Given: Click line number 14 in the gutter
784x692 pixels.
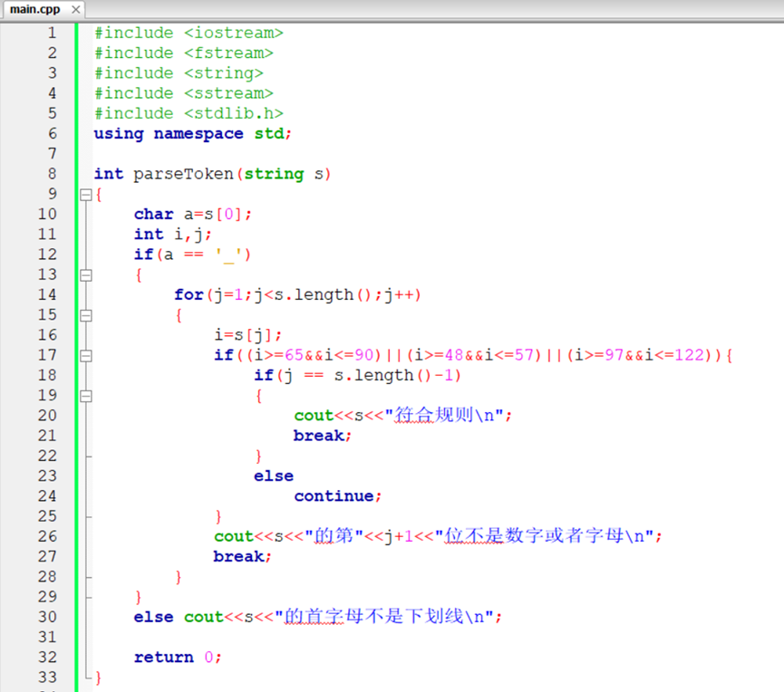Looking at the screenshot, I should click(47, 294).
